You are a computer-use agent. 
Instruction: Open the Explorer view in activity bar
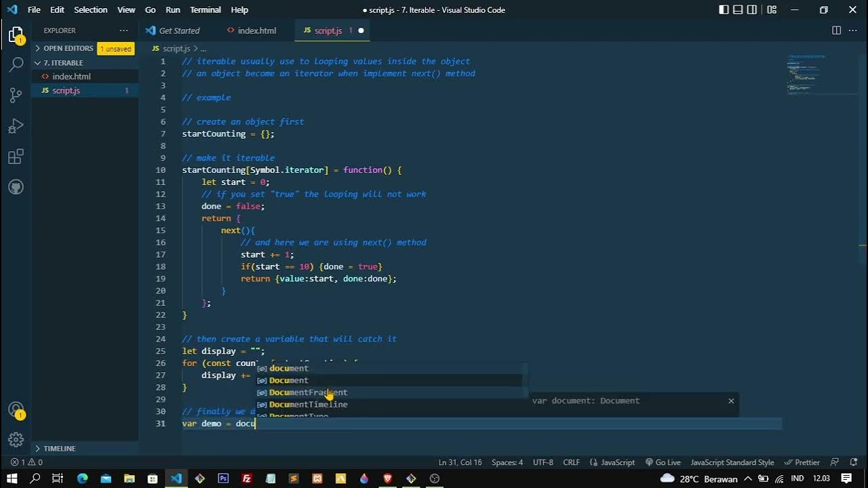[x=16, y=35]
